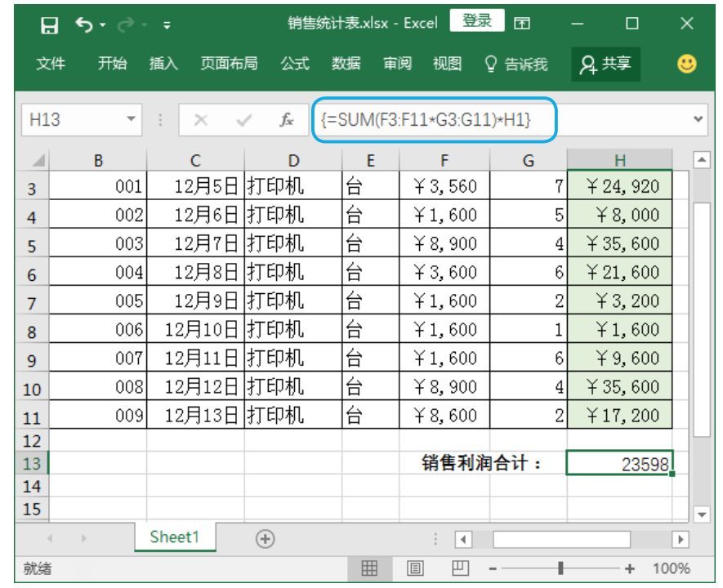The image size is (723, 588).
Task: Click the next sheet navigation arrow
Action: pos(83,538)
